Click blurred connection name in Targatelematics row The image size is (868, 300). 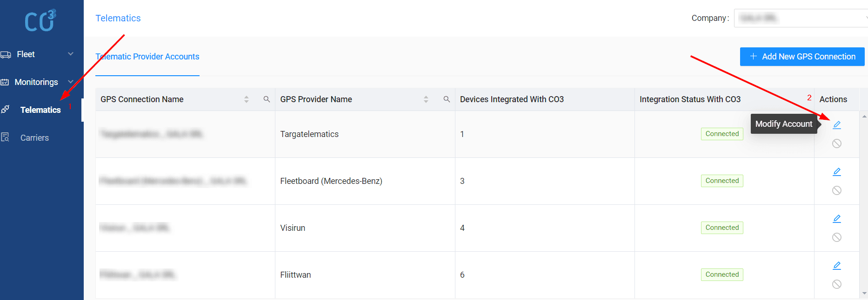point(152,134)
